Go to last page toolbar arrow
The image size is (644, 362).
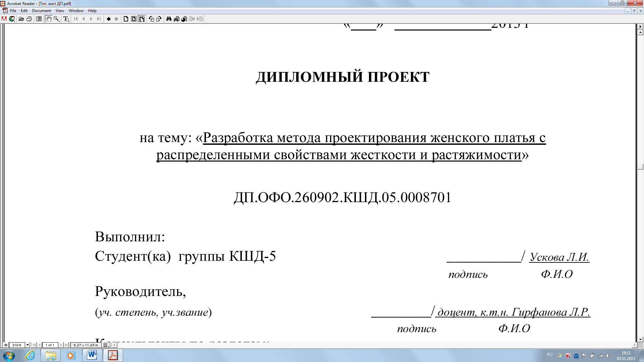coord(99,19)
